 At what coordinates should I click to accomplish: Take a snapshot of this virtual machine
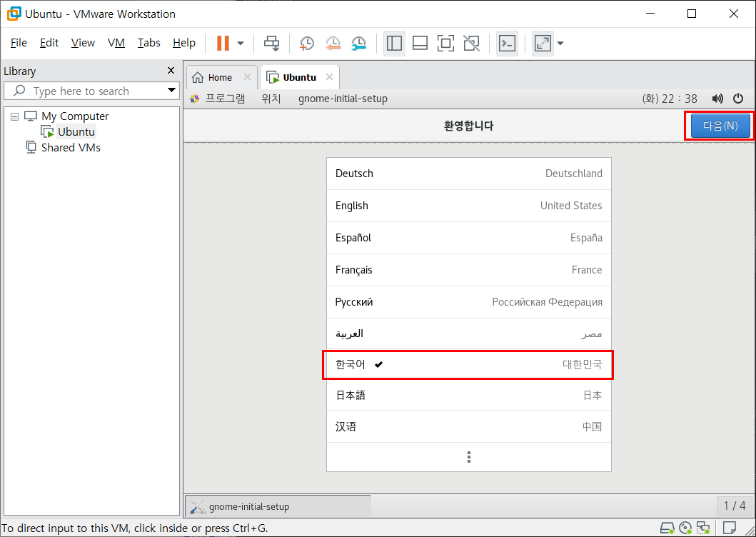point(307,44)
